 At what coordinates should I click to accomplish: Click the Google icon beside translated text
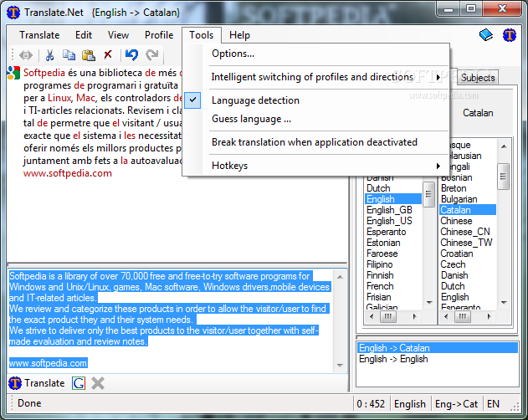(13, 73)
